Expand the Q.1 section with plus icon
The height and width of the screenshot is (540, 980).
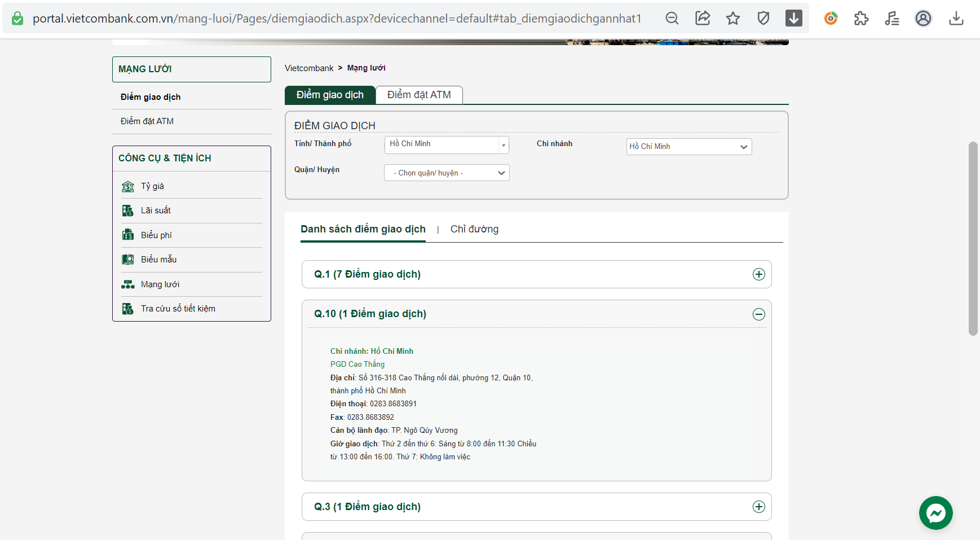[759, 274]
